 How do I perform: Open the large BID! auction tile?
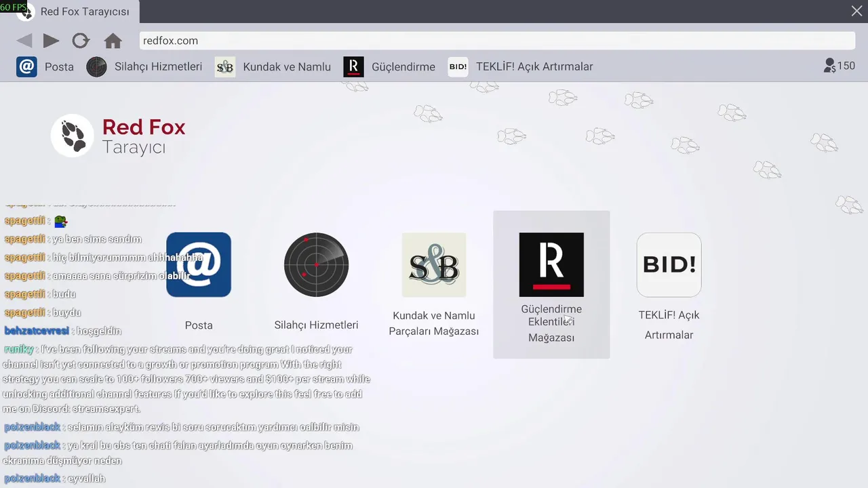tap(669, 264)
